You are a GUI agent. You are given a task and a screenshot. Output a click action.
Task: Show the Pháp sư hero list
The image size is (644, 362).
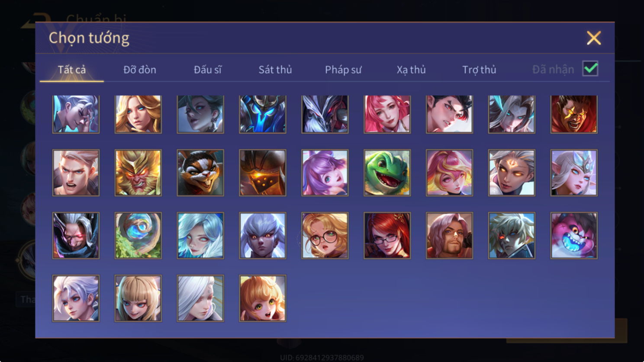(x=343, y=70)
